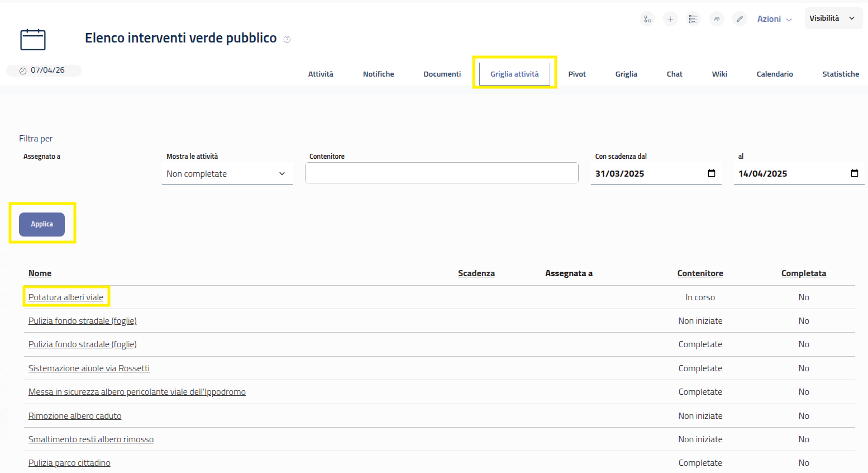This screenshot has height=473, width=868.
Task: Open the Visibilità dropdown
Action: pyautogui.click(x=833, y=18)
